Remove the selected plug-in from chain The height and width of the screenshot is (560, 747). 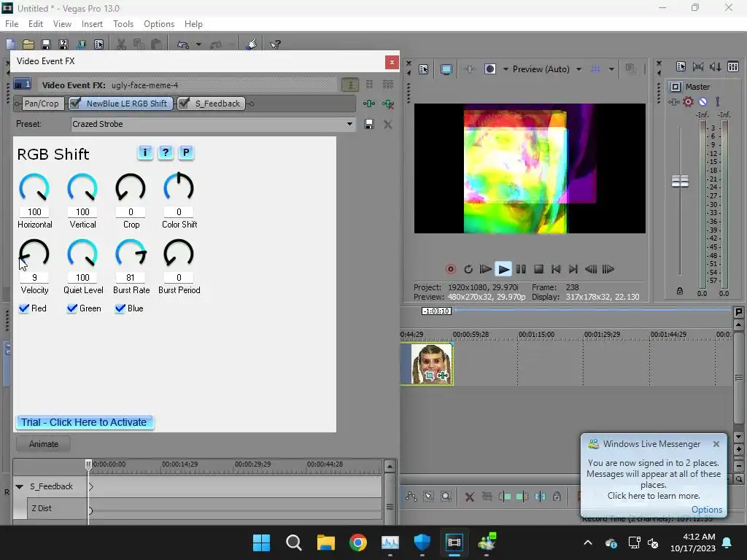click(388, 104)
